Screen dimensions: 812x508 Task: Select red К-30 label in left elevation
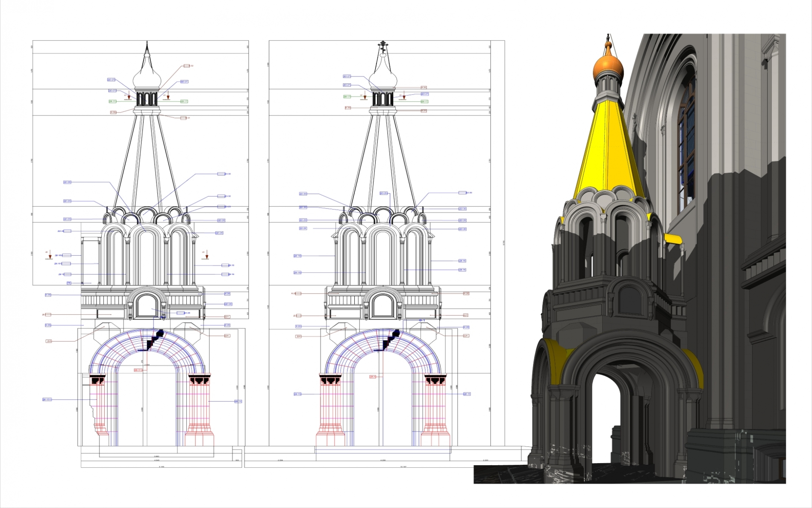point(113,112)
